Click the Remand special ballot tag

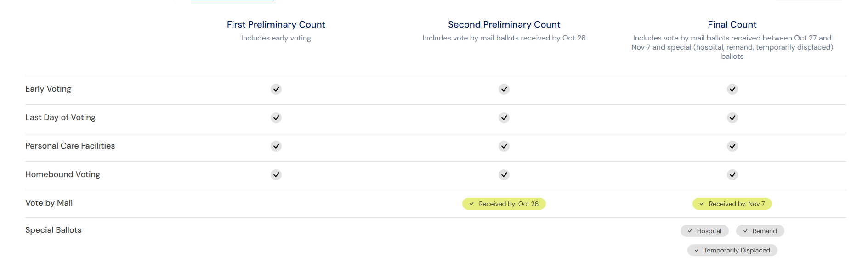click(x=760, y=231)
